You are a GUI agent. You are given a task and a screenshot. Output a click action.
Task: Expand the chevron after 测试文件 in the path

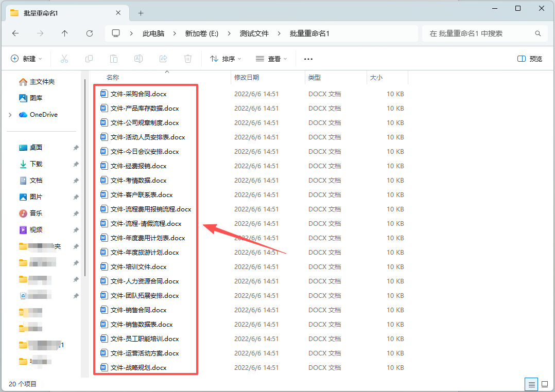[279, 33]
